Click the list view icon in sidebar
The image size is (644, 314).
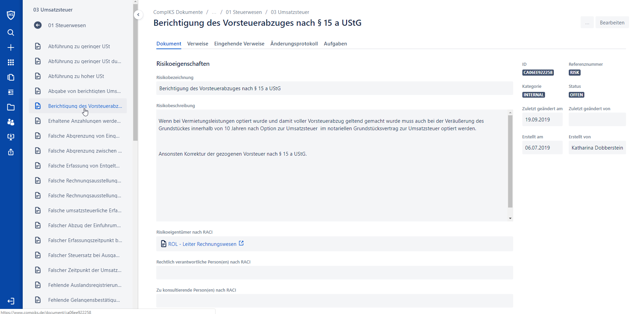click(11, 92)
